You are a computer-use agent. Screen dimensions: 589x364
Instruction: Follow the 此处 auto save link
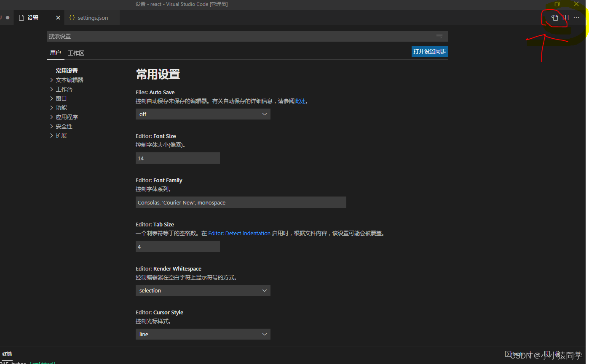300,101
